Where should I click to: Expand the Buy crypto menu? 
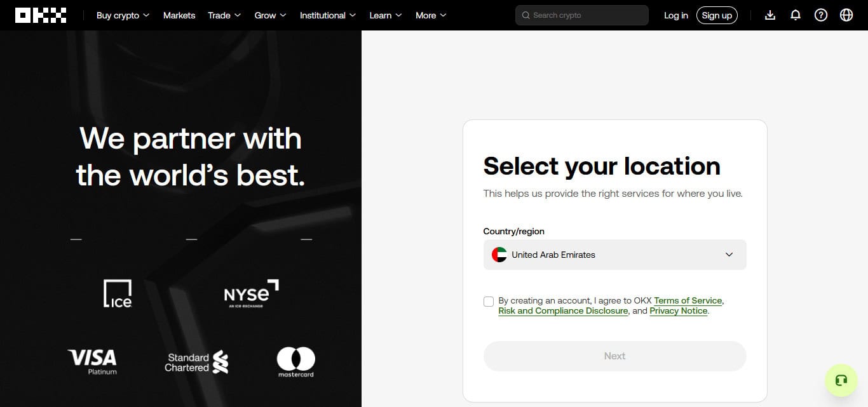pyautogui.click(x=123, y=15)
